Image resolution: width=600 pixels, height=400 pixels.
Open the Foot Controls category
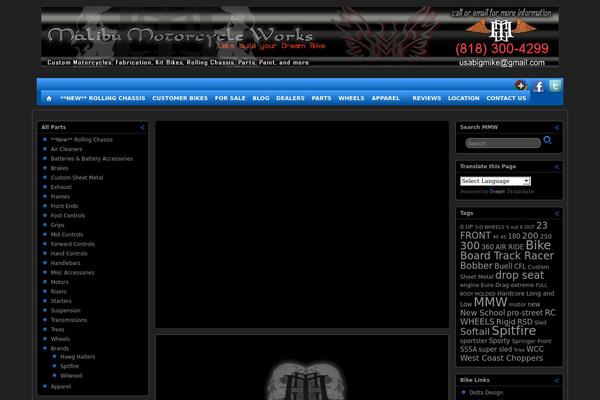(x=68, y=216)
